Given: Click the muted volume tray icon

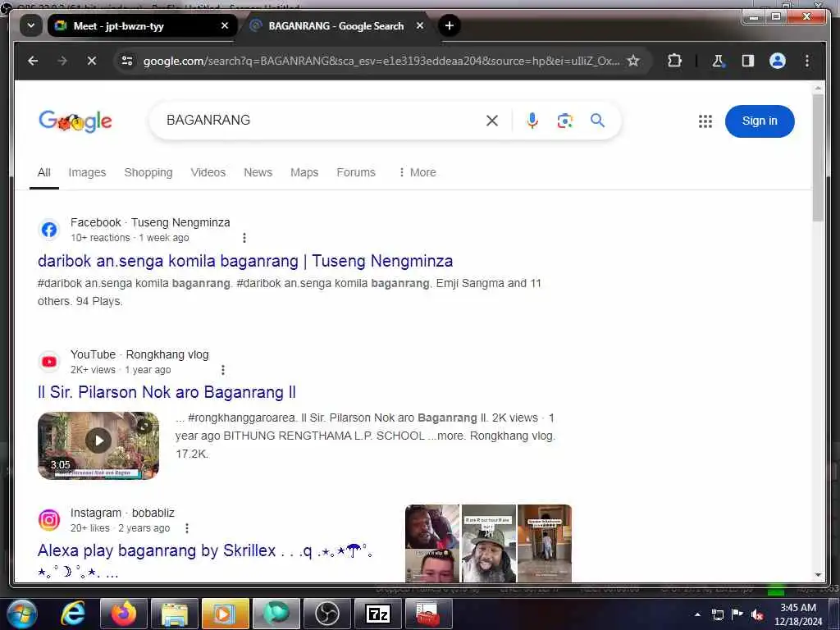Looking at the screenshot, I should [757, 614].
